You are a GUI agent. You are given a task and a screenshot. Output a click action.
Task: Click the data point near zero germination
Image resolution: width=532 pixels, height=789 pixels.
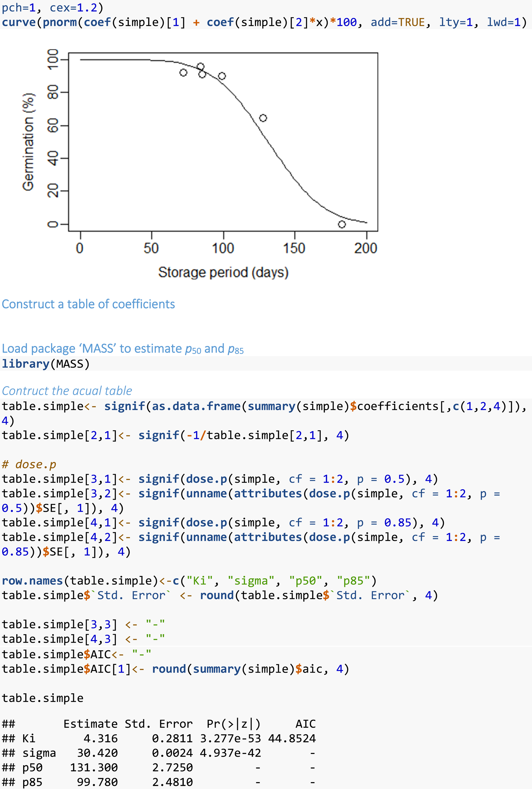[342, 224]
